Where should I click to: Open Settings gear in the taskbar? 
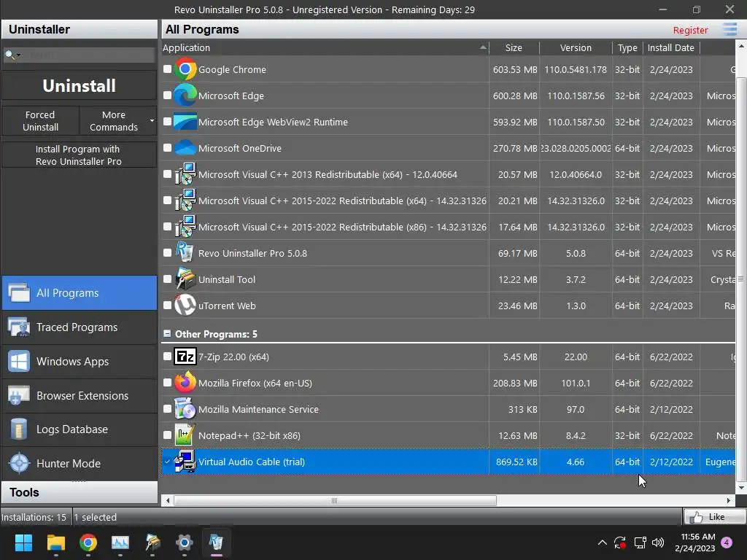pyautogui.click(x=185, y=542)
